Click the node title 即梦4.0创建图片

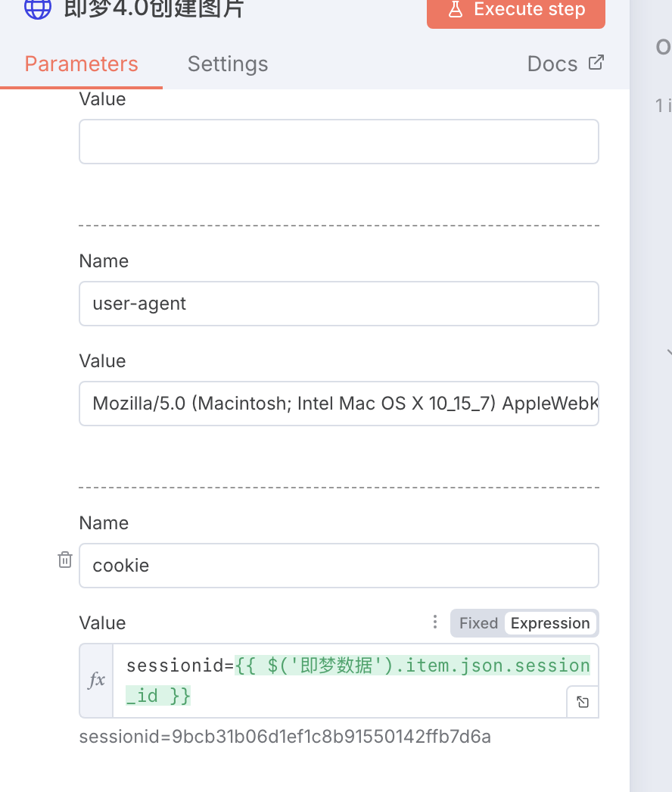154,8
